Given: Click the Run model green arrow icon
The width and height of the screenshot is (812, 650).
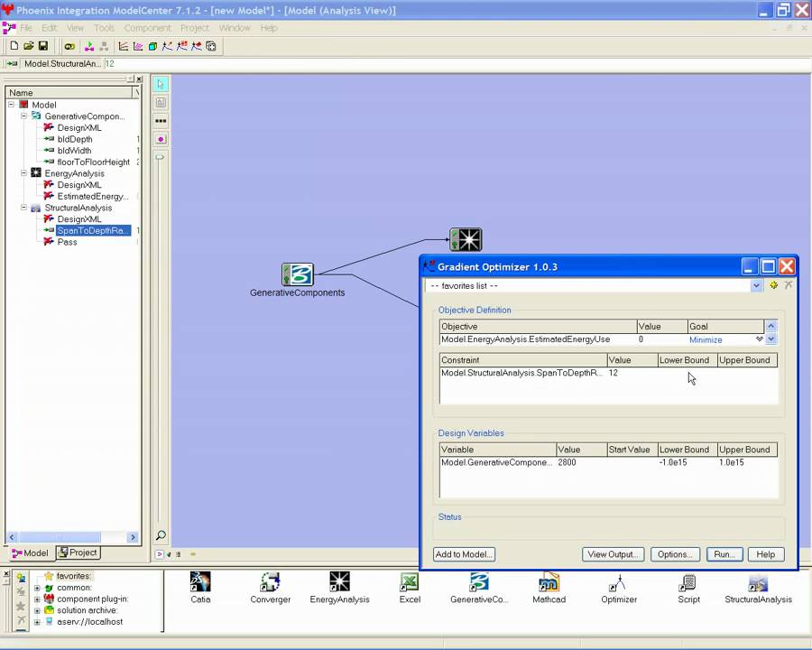Looking at the screenshot, I should point(89,47).
